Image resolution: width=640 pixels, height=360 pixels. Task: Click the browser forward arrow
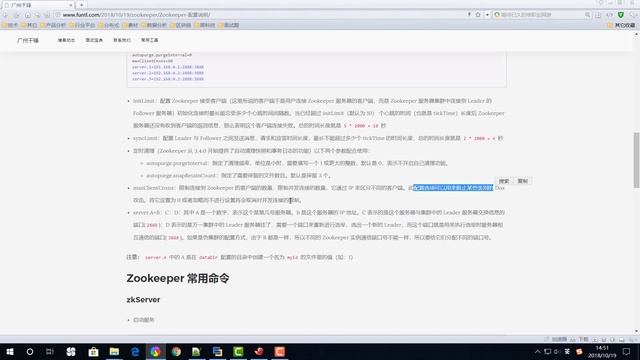coord(16,15)
